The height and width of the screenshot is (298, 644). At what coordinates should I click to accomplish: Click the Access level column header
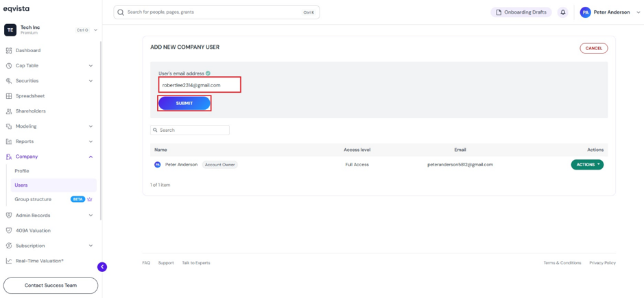[357, 150]
